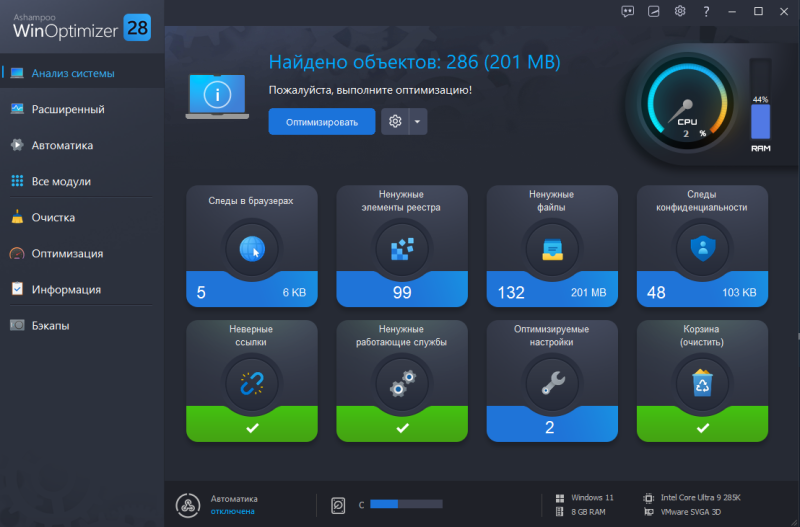
Task: Click the 132 count on Ненужные файлы
Action: coord(511,292)
